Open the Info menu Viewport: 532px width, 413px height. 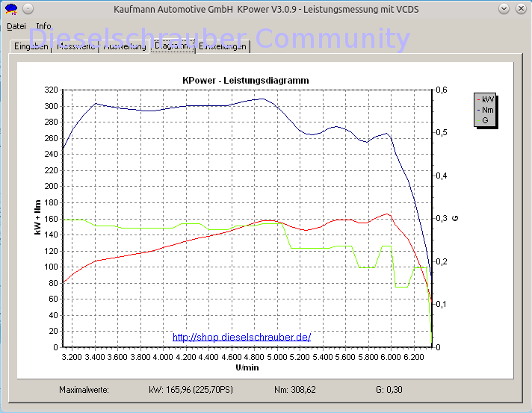point(44,26)
